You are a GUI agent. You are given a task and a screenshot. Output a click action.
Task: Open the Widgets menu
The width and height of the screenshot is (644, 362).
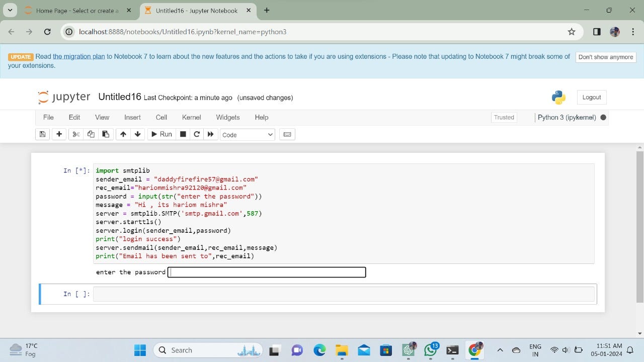[x=228, y=117]
